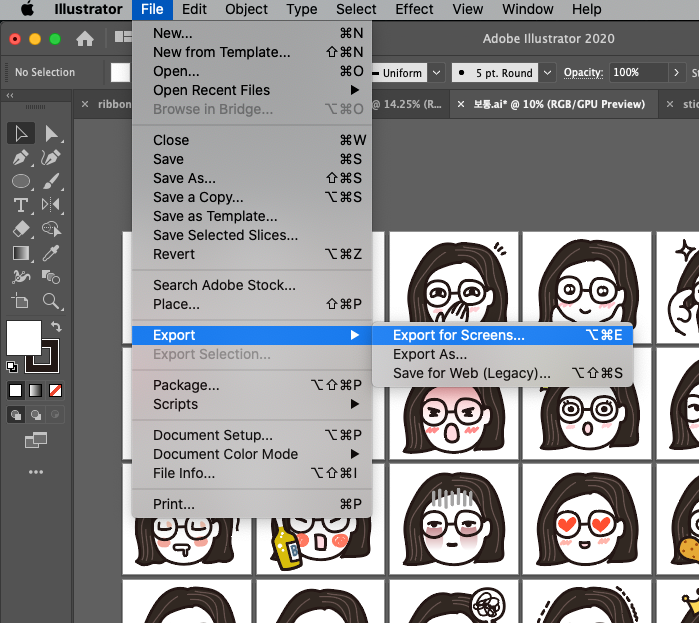Screen dimensions: 699x623
Task: Select the heart-eyes sticker artboard
Action: [587, 519]
